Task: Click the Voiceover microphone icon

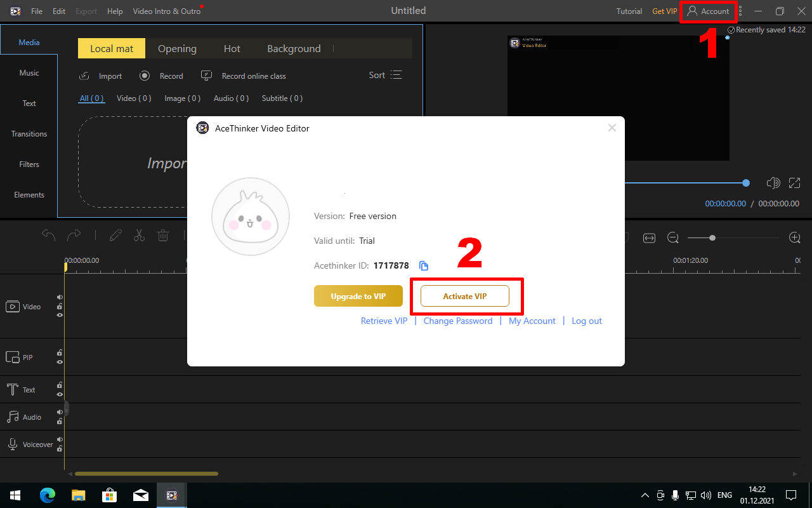Action: point(12,444)
